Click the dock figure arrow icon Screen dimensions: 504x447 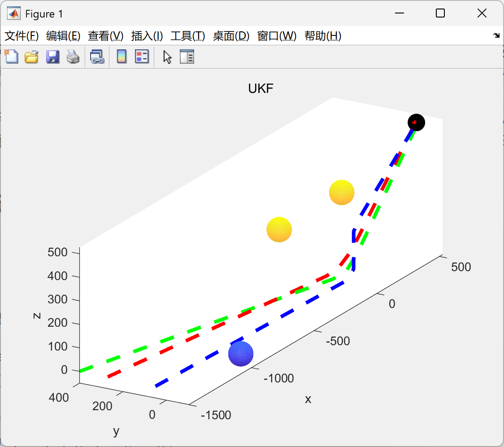497,35
